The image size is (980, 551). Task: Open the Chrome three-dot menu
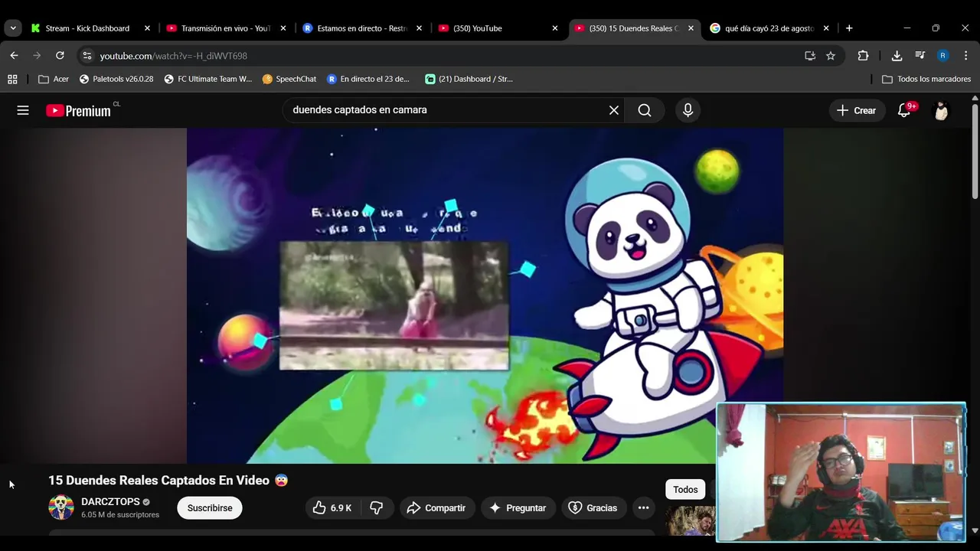point(965,56)
